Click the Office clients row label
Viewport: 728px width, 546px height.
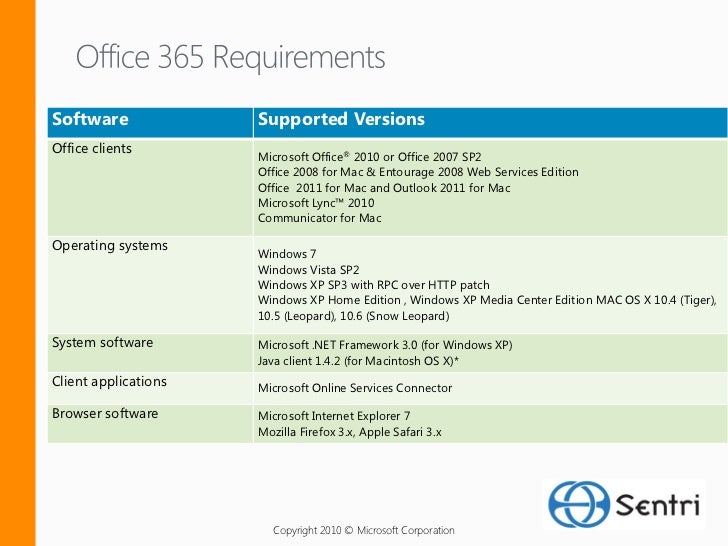[x=92, y=149]
